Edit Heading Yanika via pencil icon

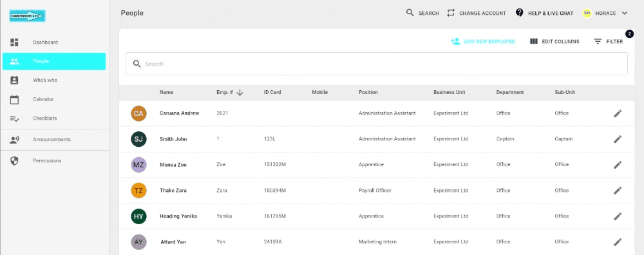618,216
